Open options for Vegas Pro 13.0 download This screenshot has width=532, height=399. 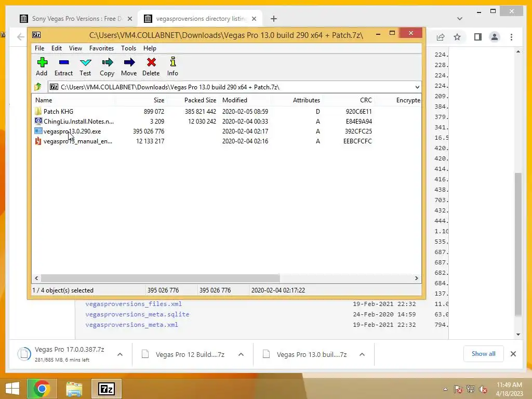click(x=362, y=354)
